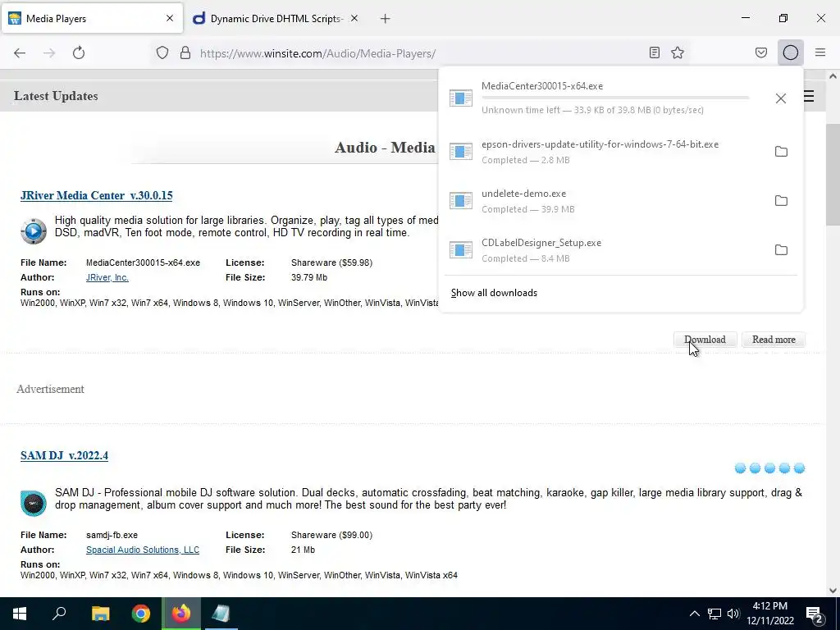Image resolution: width=840 pixels, height=630 pixels.
Task: Click the site security padlock icon
Action: coord(185,52)
